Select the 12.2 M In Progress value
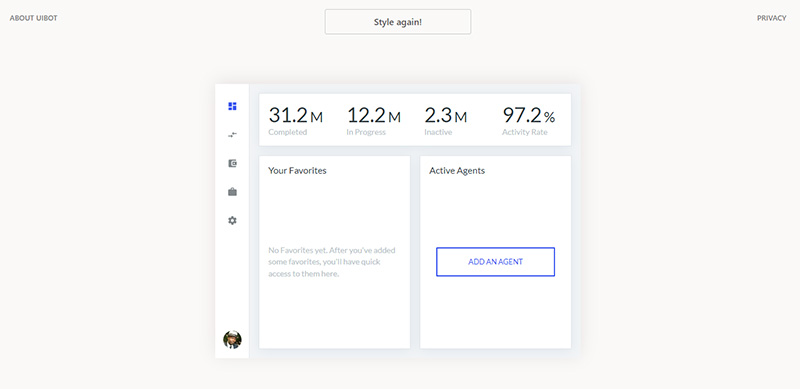 tap(374, 115)
